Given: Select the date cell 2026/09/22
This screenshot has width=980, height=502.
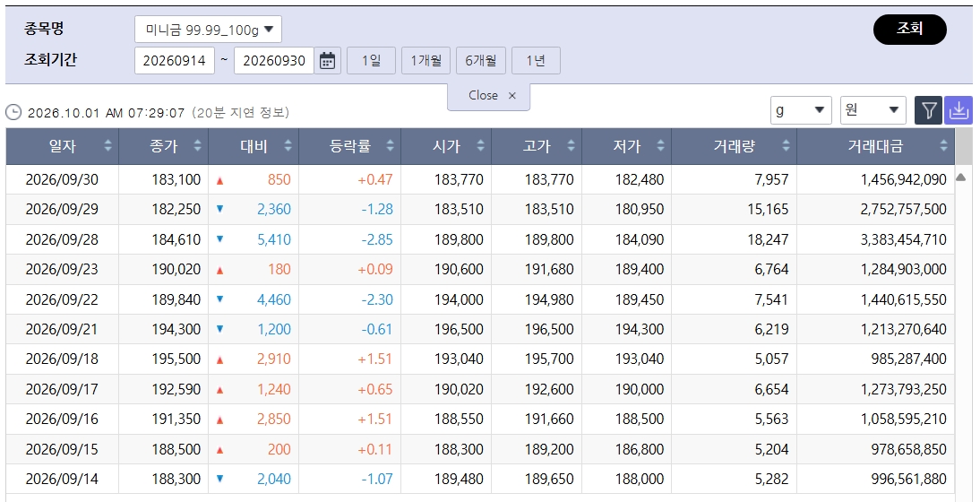Looking at the screenshot, I should coord(62,299).
